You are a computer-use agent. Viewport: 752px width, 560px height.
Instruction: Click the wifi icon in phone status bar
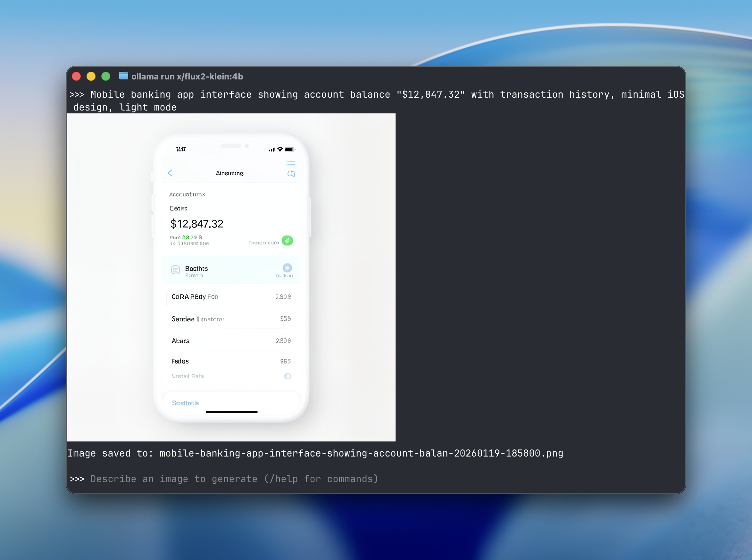(280, 149)
